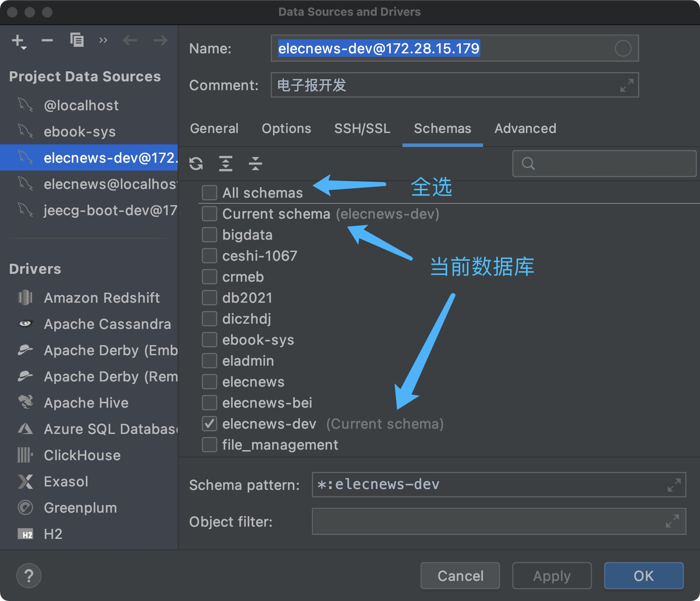700x601 pixels.
Task: Select Apache Cassandra driver
Action: pyautogui.click(x=89, y=324)
